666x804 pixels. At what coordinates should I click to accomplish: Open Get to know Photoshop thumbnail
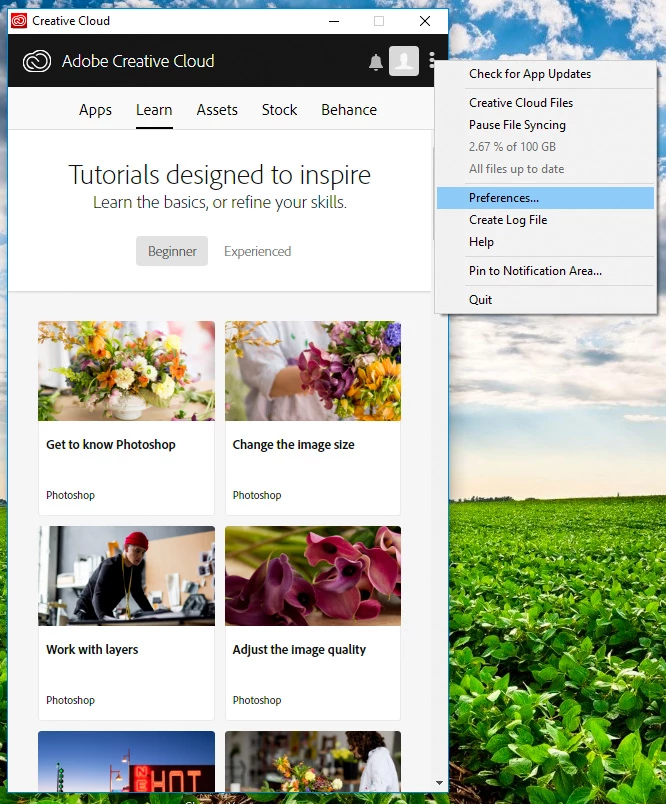coord(126,371)
